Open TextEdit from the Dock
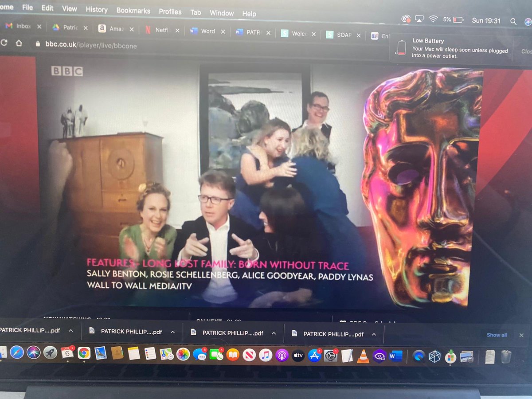 point(347,356)
